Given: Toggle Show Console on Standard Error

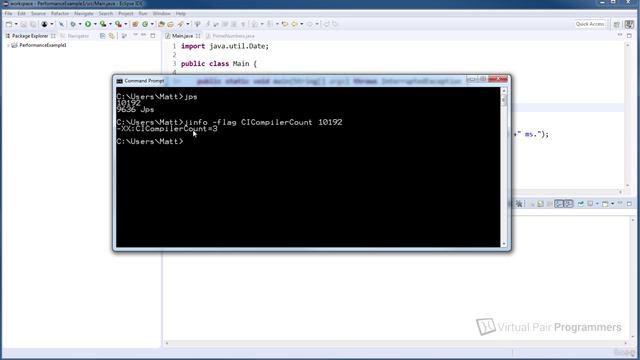Looking at the screenshot, I should (x=569, y=204).
